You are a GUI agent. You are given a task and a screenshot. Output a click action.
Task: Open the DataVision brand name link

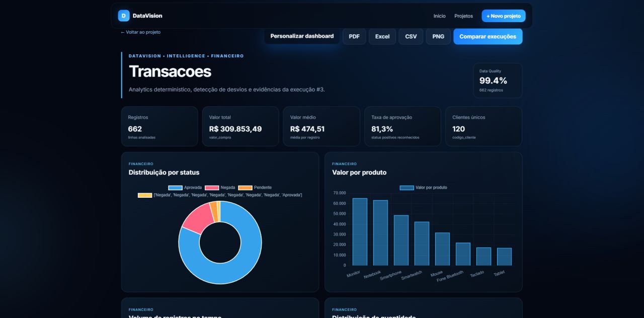pos(147,16)
